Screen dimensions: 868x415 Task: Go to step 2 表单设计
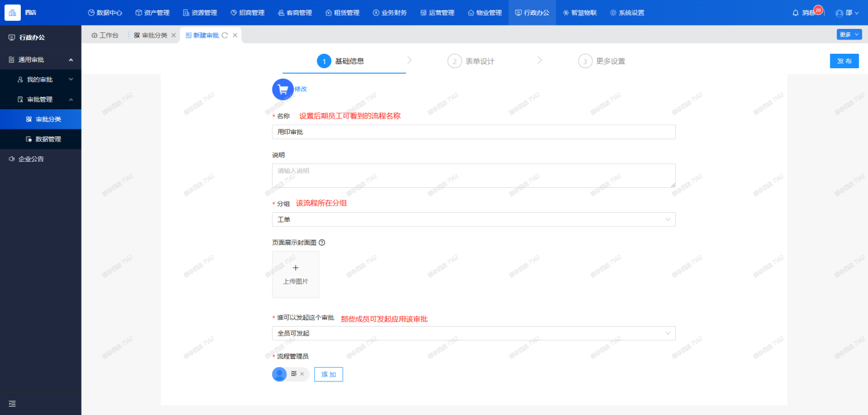pos(471,61)
